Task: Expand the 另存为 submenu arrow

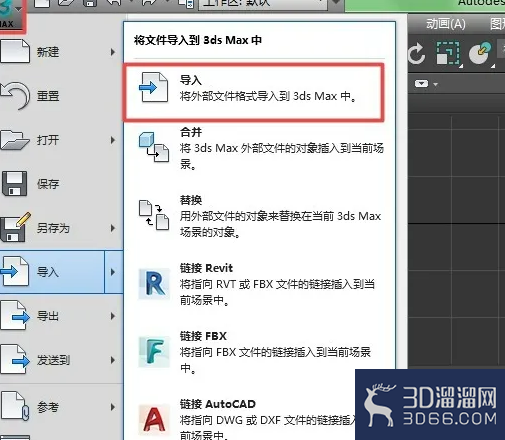Action: coord(113,228)
